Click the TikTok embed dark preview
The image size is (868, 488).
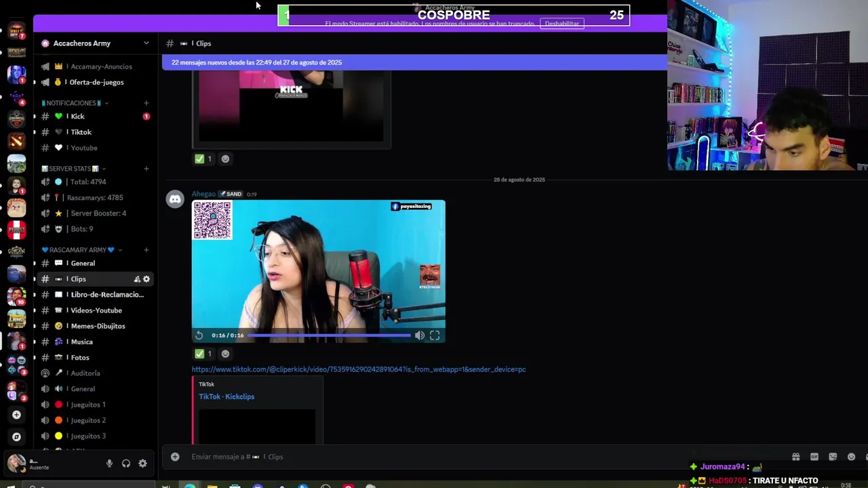pyautogui.click(x=258, y=426)
